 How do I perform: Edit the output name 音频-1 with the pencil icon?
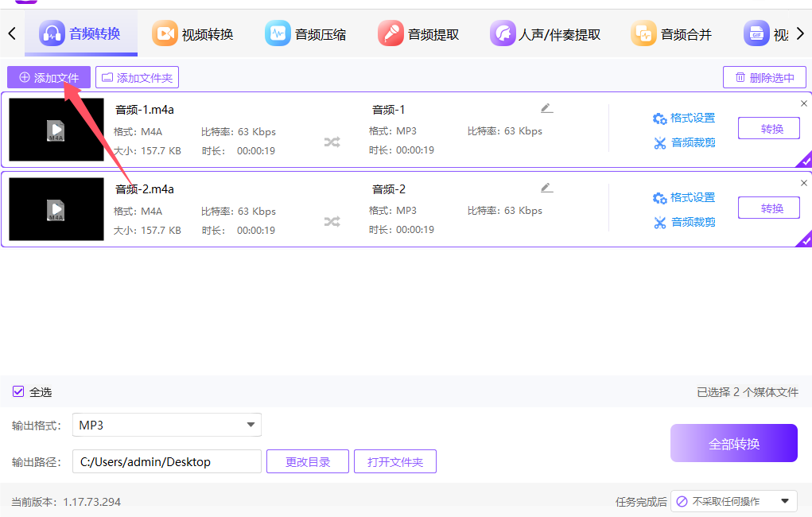tap(547, 108)
